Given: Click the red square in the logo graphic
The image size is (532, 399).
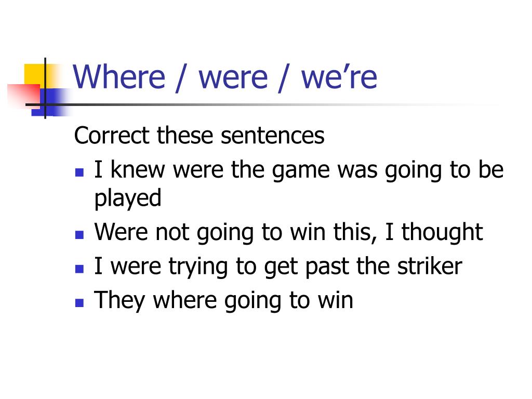Looking at the screenshot, I should (23, 96).
